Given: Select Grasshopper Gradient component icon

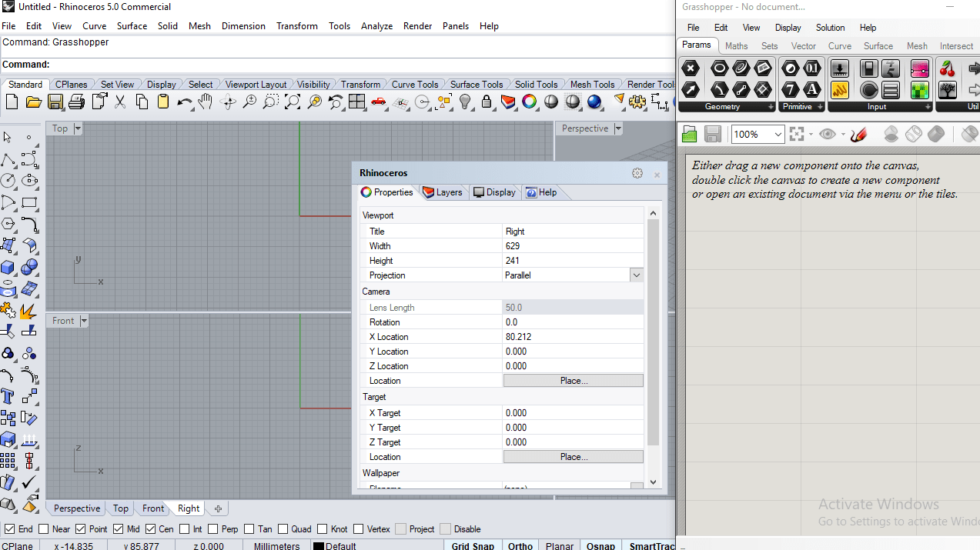Looking at the screenshot, I should [x=920, y=68].
